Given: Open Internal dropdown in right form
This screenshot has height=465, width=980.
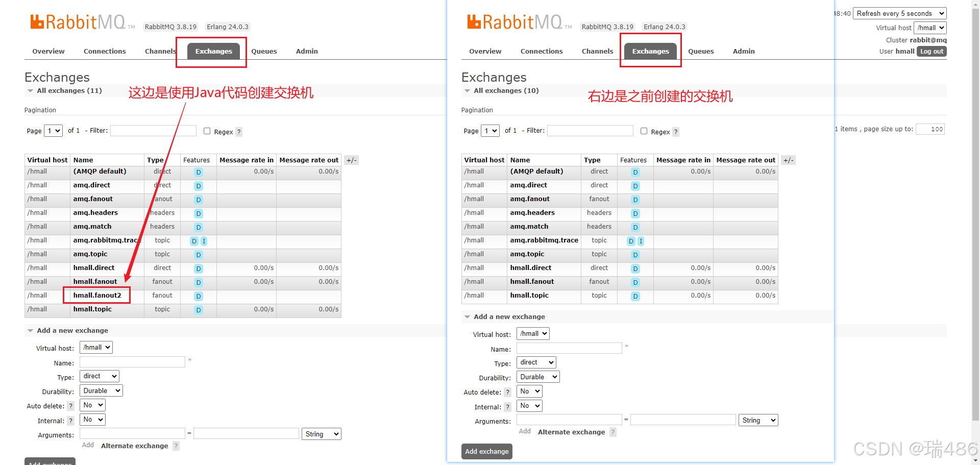Looking at the screenshot, I should (x=529, y=406).
